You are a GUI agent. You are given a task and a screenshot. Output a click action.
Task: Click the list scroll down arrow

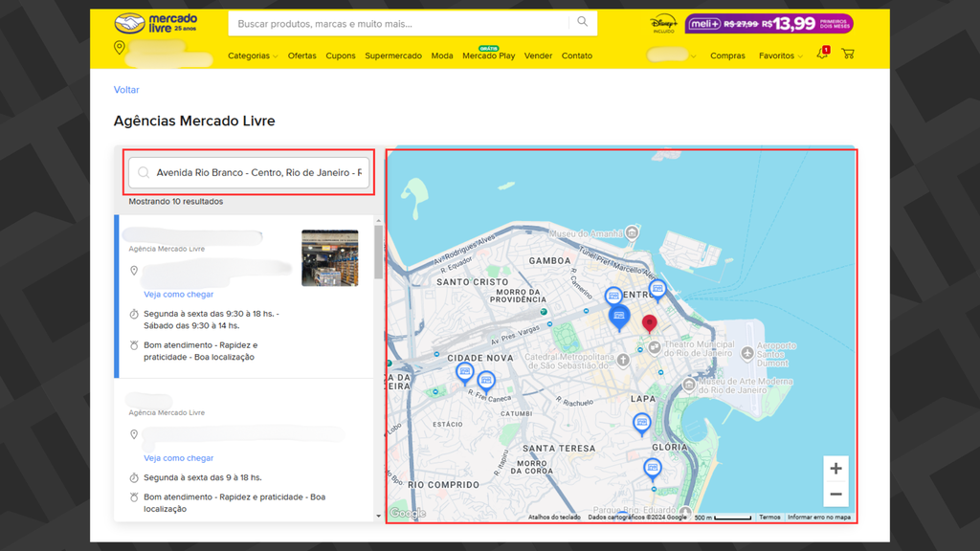(x=378, y=516)
